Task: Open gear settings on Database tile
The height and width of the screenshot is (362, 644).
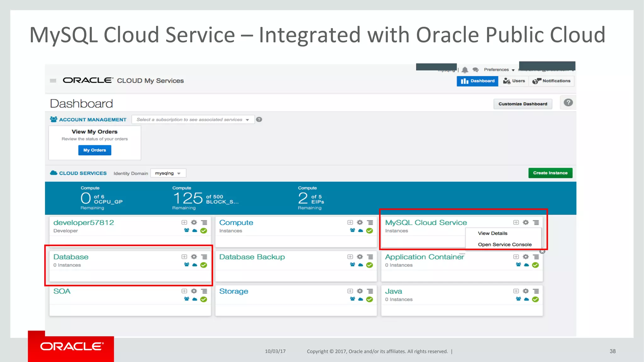Action: tap(194, 257)
